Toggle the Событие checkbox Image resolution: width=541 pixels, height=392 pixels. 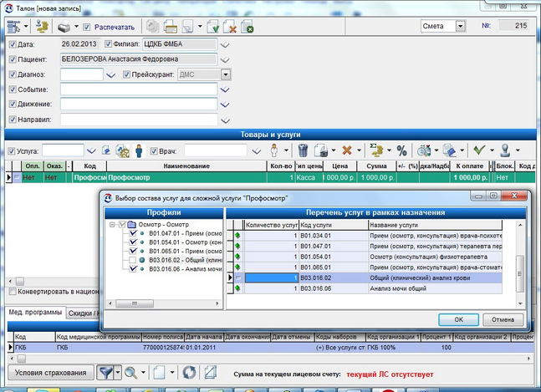coord(13,89)
